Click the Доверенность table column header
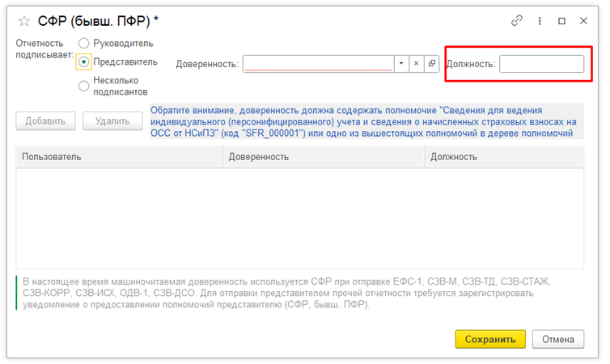The height and width of the screenshot is (364, 610). tap(323, 157)
